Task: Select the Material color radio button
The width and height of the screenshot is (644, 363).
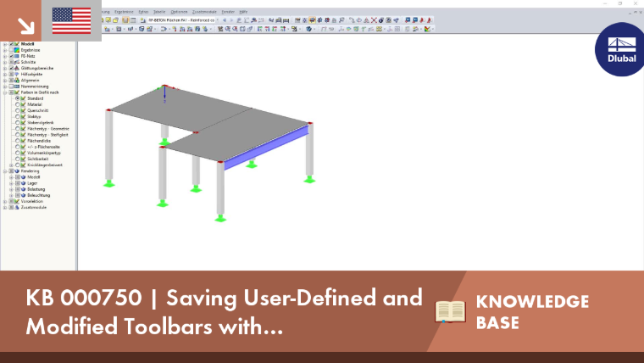Action: coord(17,104)
